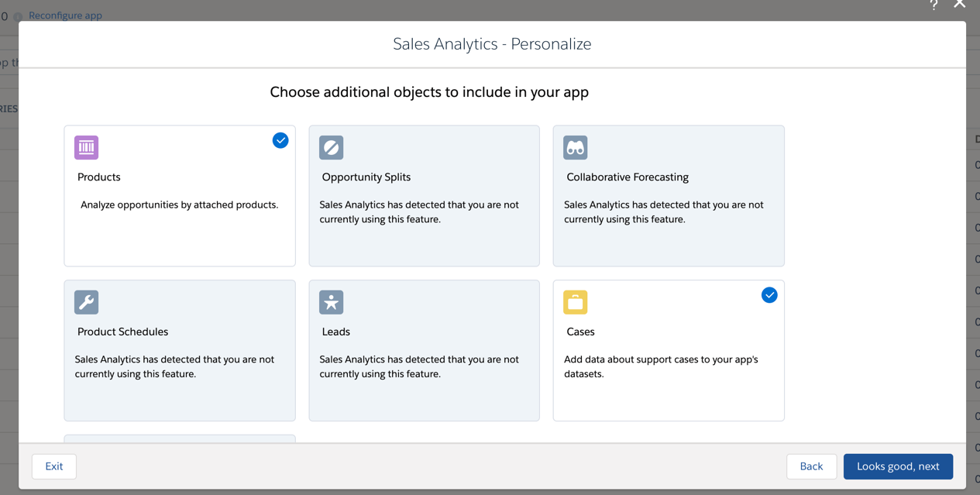Select the Products title text
The image size is (980, 495).
99,177
